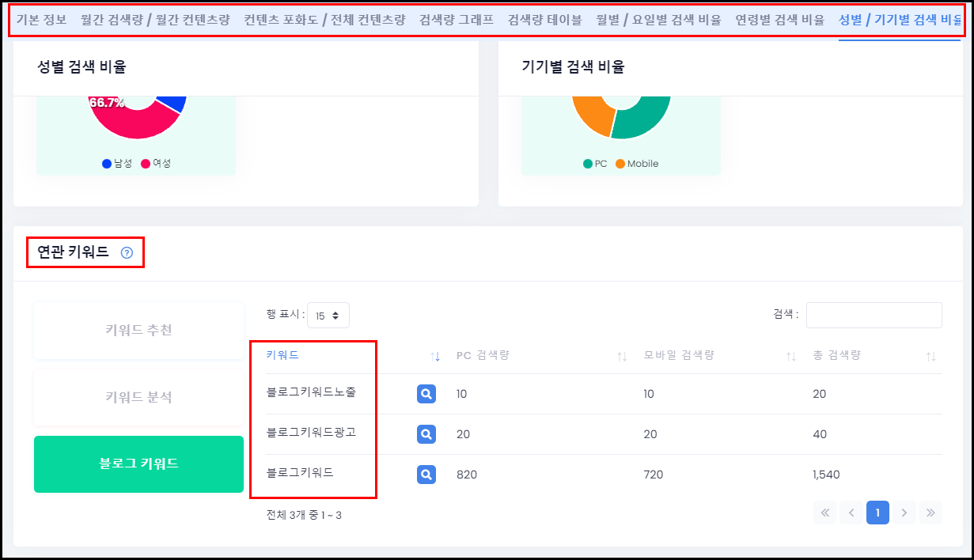974x560 pixels.
Task: Sort the table by PC 검색량 column
Action: tap(620, 356)
